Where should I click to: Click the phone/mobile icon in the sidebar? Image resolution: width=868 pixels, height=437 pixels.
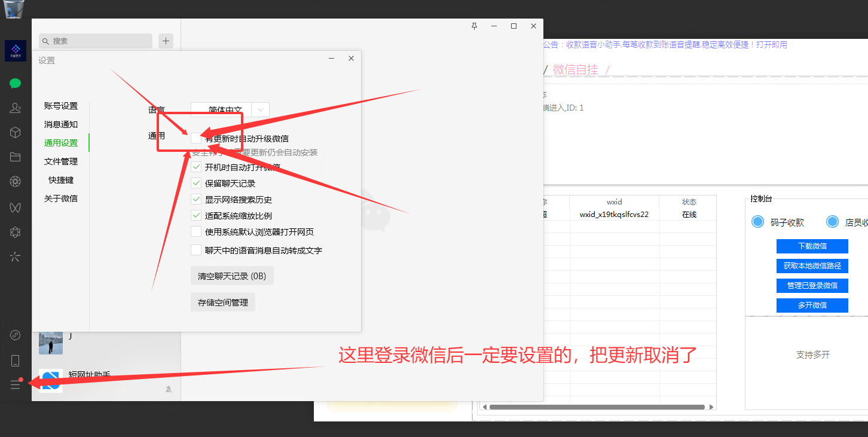click(x=15, y=360)
